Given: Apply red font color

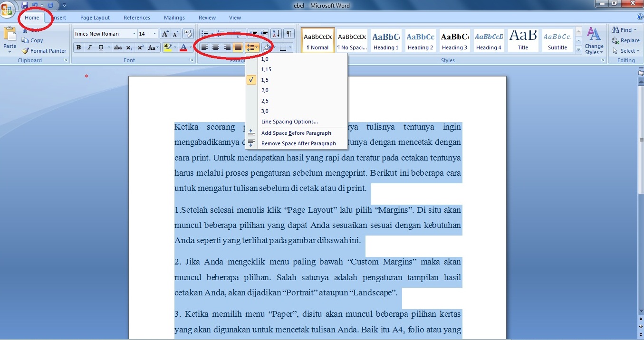Looking at the screenshot, I should click(x=183, y=47).
